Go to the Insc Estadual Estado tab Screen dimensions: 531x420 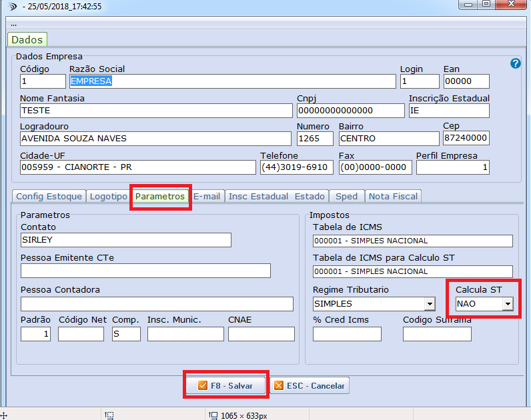pos(276,196)
